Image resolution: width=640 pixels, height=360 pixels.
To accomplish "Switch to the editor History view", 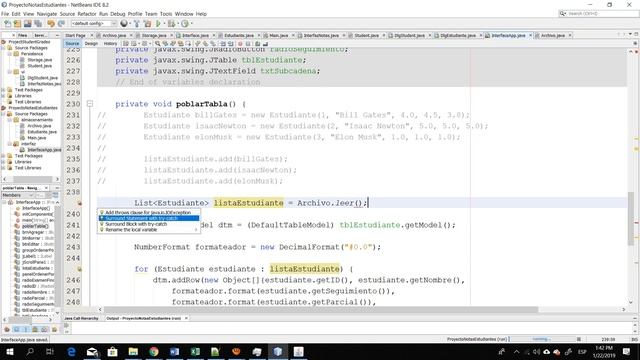I will (x=110, y=44).
